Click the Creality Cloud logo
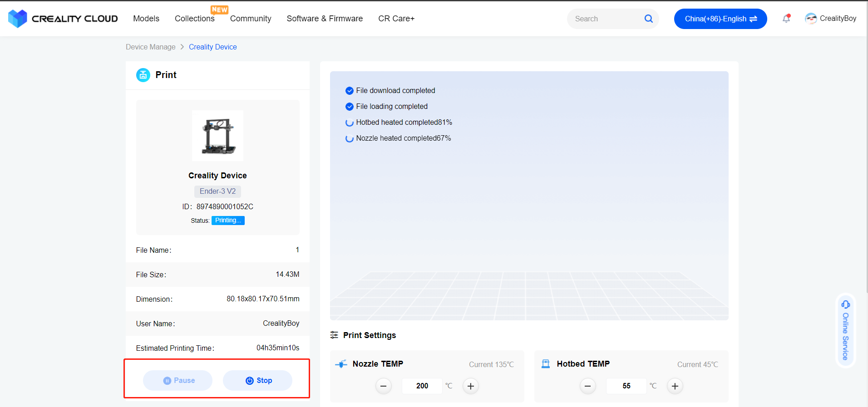The height and width of the screenshot is (407, 868). pyautogui.click(x=63, y=19)
